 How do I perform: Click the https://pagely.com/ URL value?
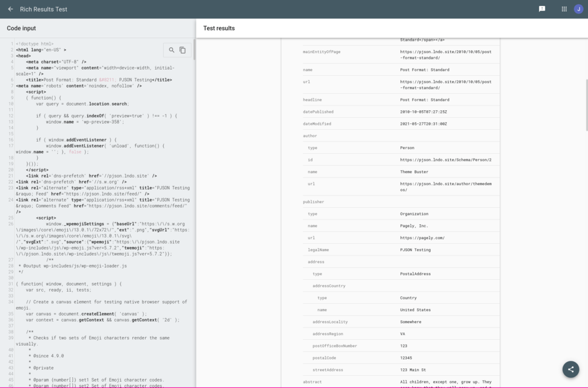pos(422,238)
